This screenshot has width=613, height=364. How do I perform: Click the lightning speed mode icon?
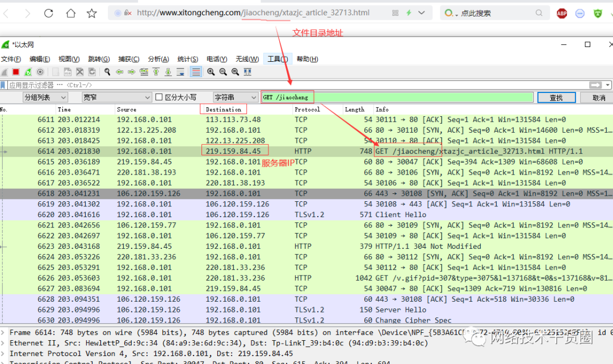coord(409,13)
